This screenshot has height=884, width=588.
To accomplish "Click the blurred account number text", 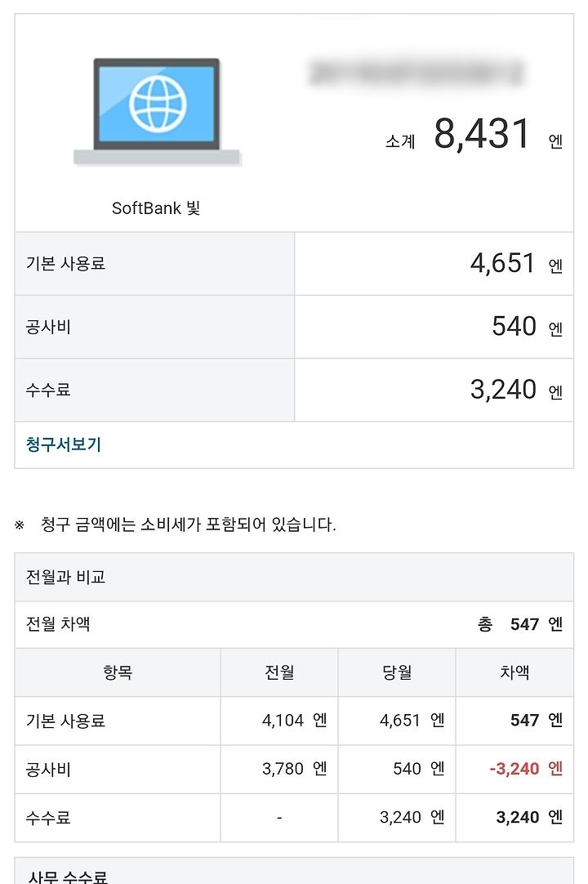I will pos(416,74).
